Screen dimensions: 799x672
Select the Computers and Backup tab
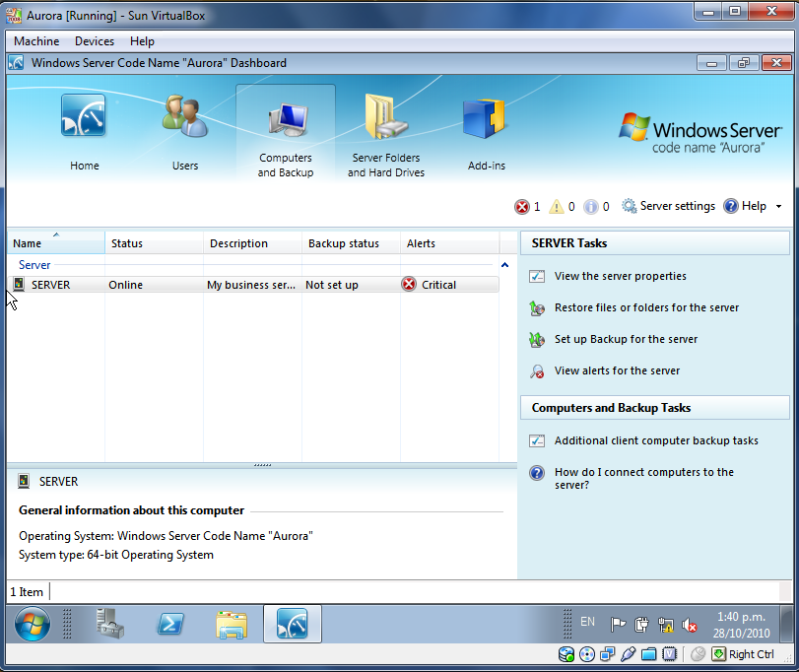[x=286, y=135]
